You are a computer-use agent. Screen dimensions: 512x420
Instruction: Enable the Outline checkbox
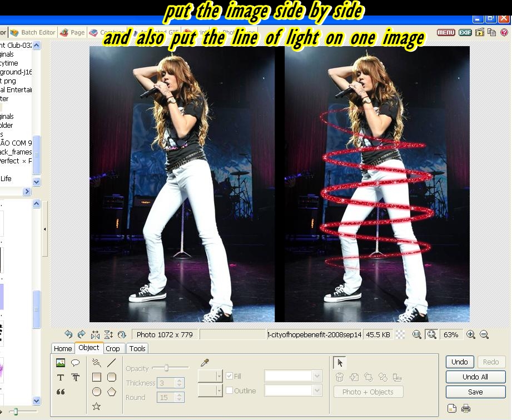[229, 391]
